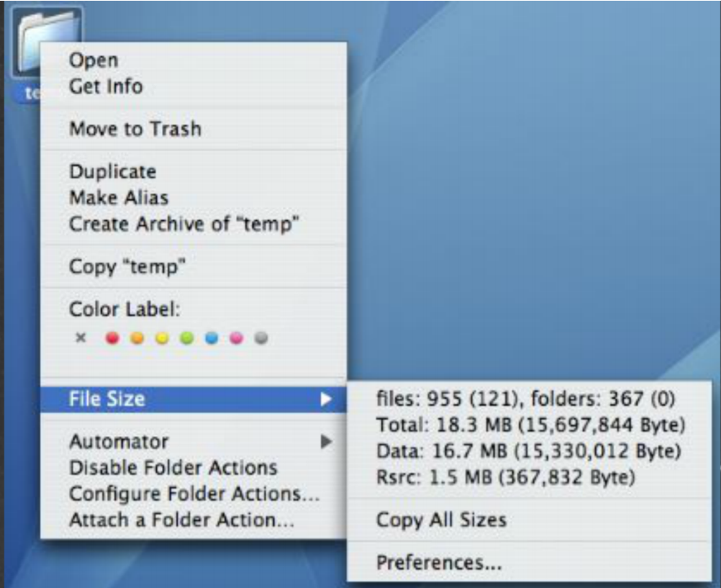Apply the orange color label
This screenshot has width=721, height=588.
[x=137, y=338]
